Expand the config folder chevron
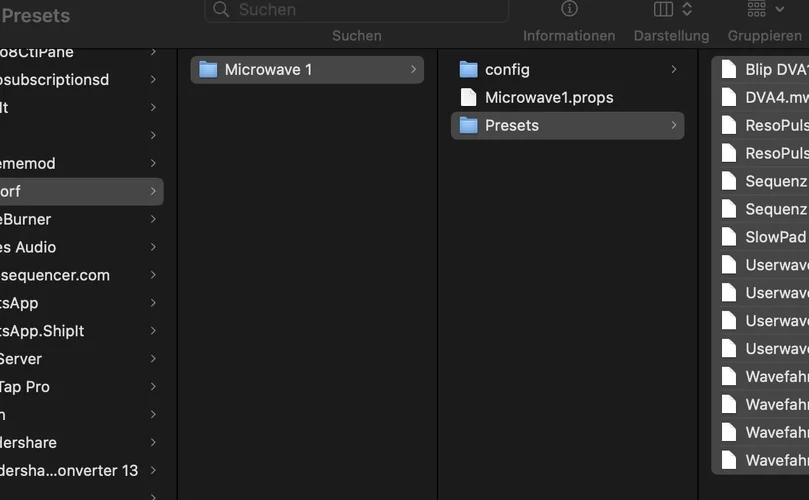The height and width of the screenshot is (500, 809). [x=674, y=69]
